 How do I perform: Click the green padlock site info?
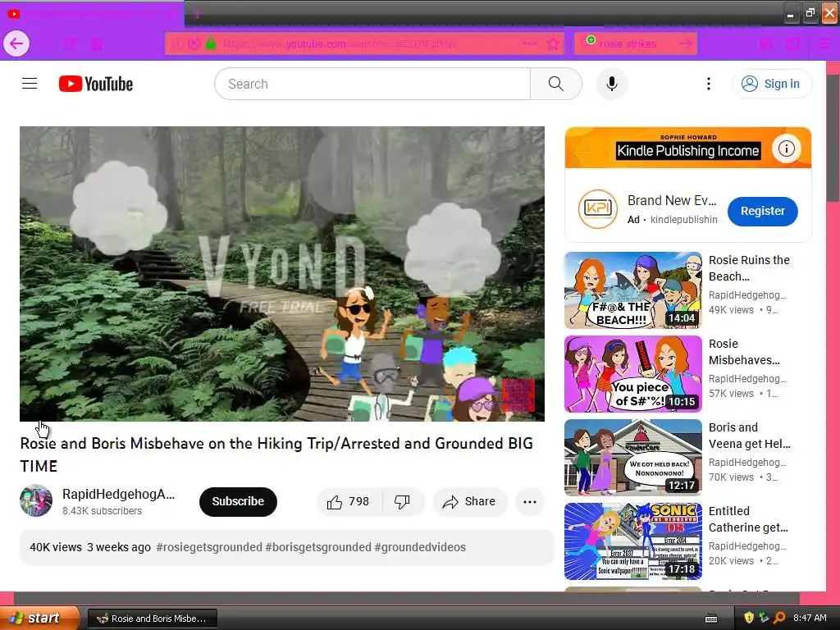211,43
